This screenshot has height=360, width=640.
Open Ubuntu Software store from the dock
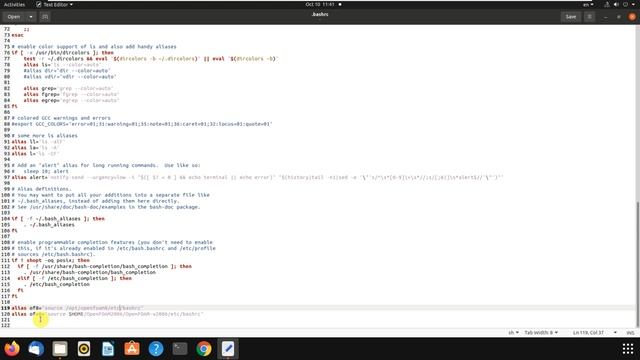(132, 349)
